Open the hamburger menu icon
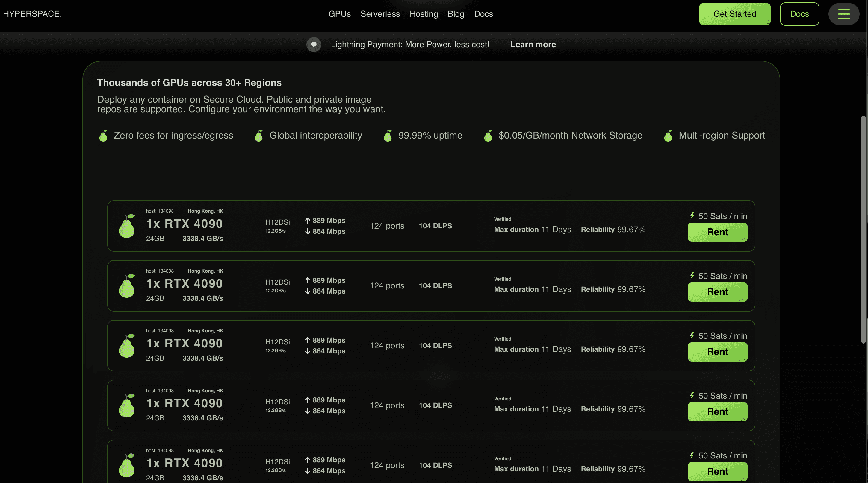Image resolution: width=868 pixels, height=483 pixels. click(843, 14)
